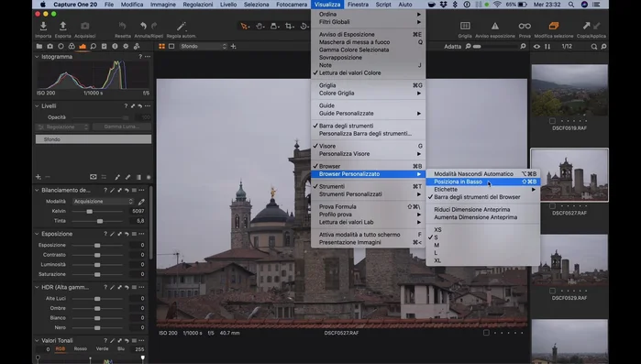Click the Sfondo layer row
641x364 pixels.
pos(94,139)
